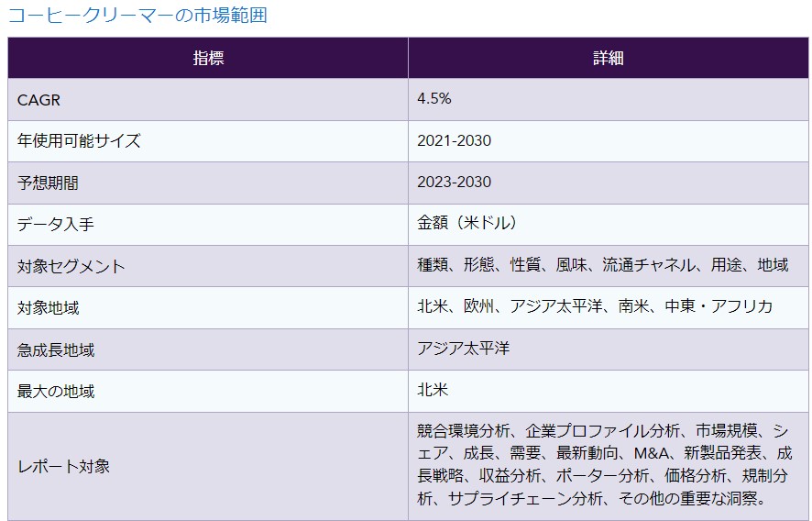Select the 競合環境分析 report coverage cell
Viewport: 812px width, 521px height.
(x=609, y=466)
